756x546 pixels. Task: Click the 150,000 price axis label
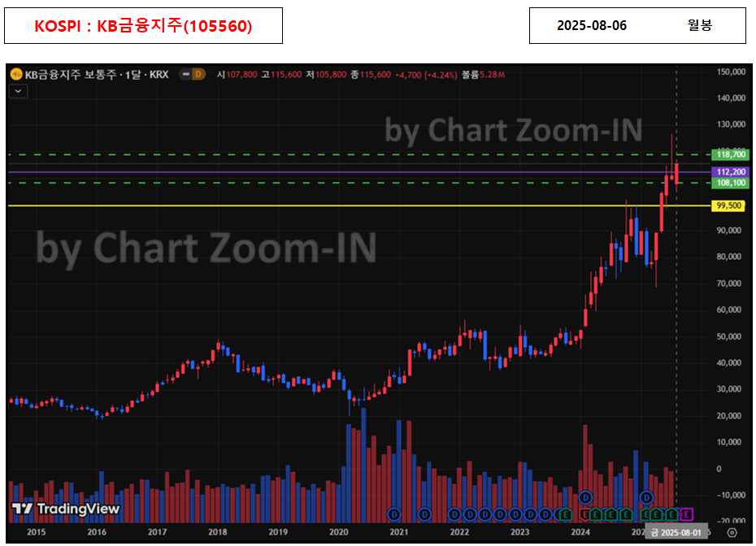731,71
